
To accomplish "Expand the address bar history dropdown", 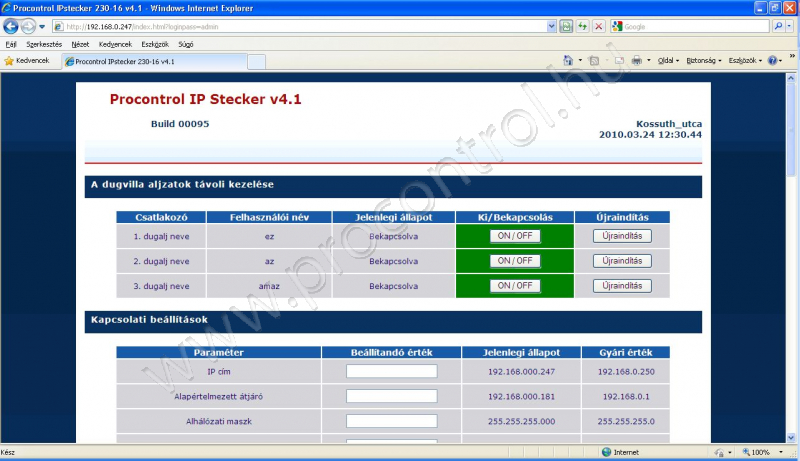I will pos(551,27).
